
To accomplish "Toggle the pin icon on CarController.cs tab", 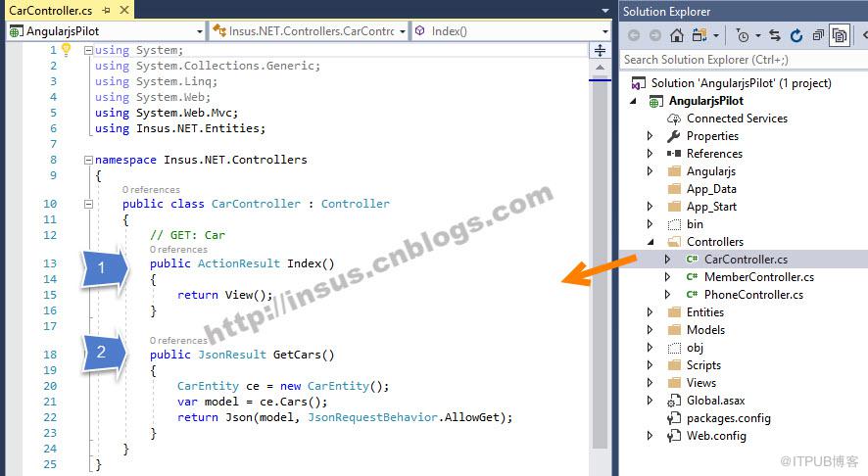I will click(106, 10).
